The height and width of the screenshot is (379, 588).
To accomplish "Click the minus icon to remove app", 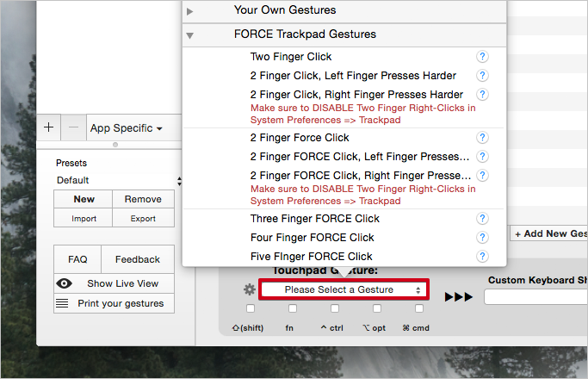I will (x=73, y=127).
